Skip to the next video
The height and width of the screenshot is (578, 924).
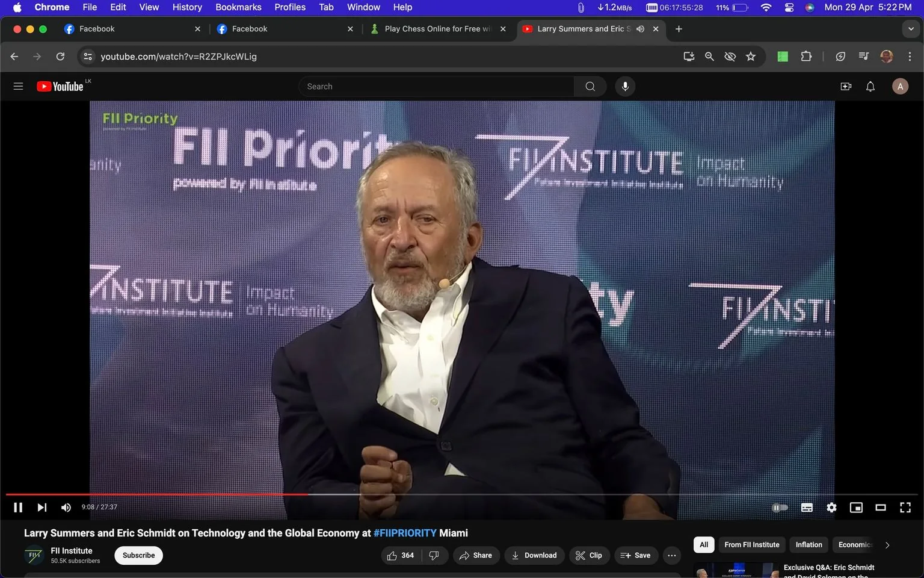(x=42, y=508)
